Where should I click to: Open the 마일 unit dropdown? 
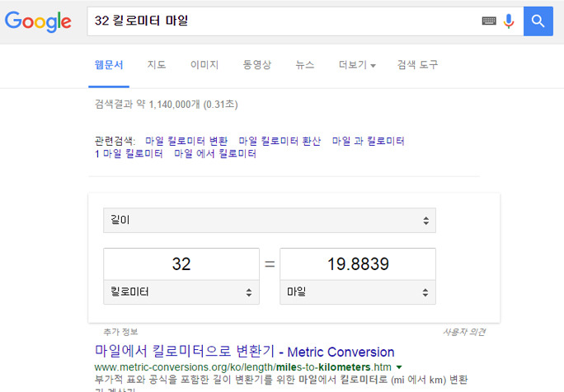pyautogui.click(x=358, y=292)
